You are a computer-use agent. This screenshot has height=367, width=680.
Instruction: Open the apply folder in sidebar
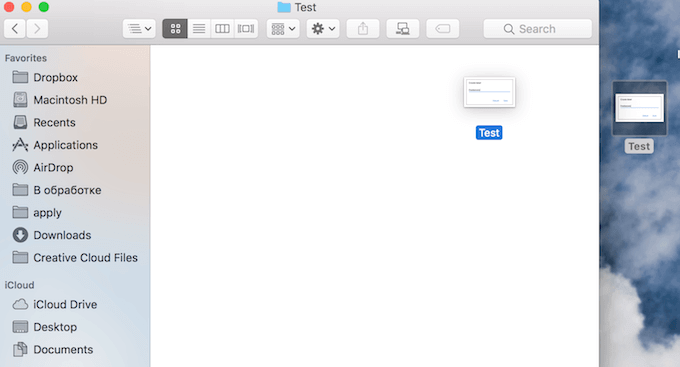[47, 213]
